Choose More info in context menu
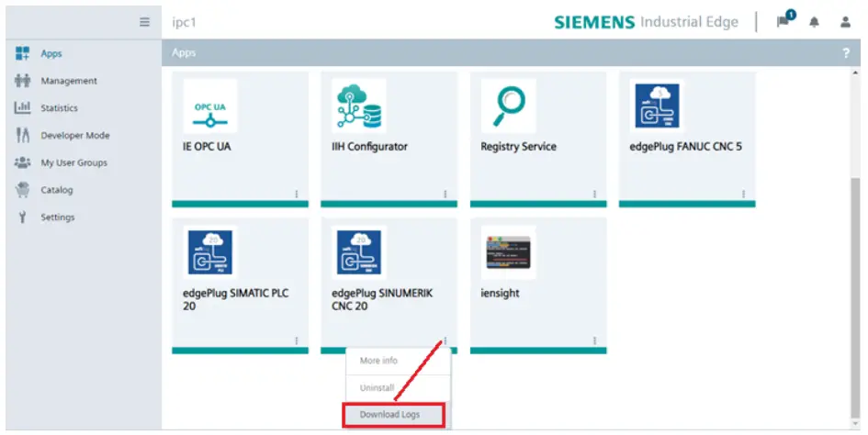868x435 pixels. (398, 361)
